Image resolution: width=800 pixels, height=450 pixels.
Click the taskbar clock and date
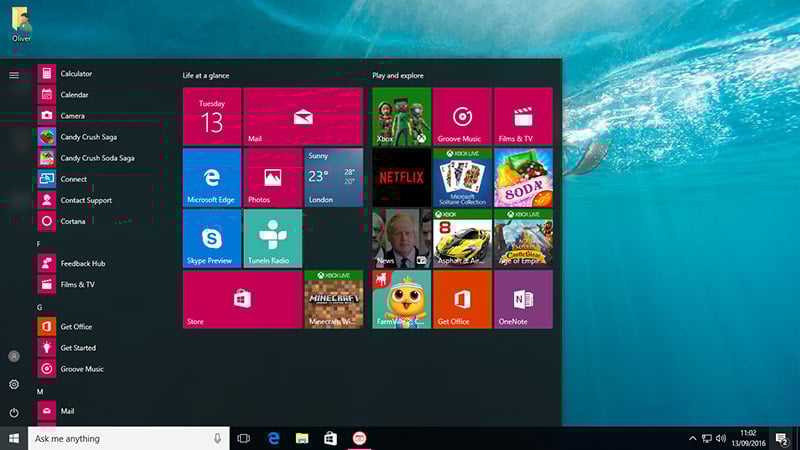[748, 438]
